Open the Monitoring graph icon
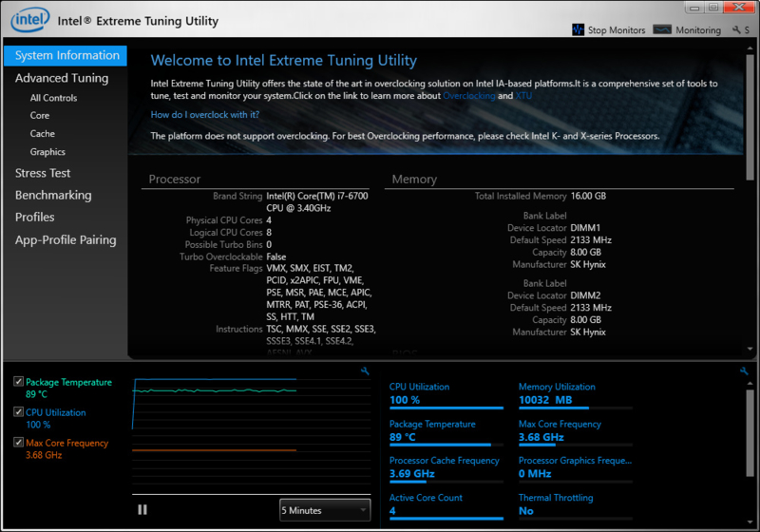The width and height of the screenshot is (760, 532). (x=662, y=29)
